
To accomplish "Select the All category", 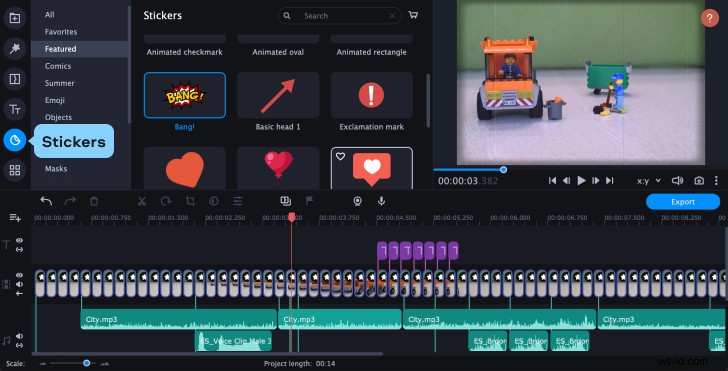I will [x=50, y=15].
